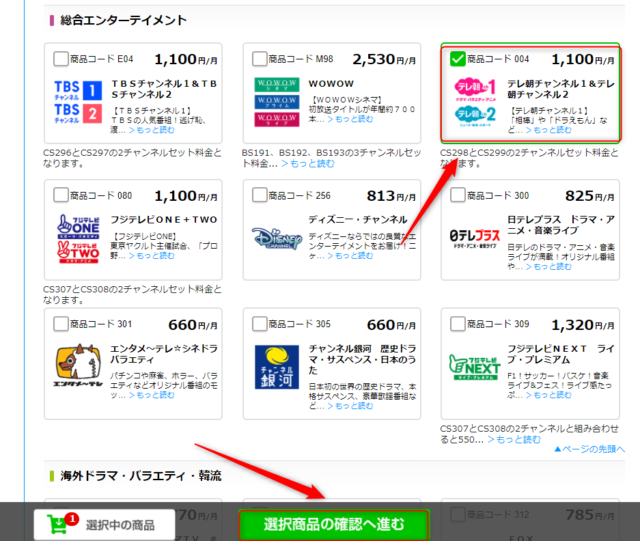640x541 pixels.
Task: Check the box for product code 309
Action: point(458,324)
